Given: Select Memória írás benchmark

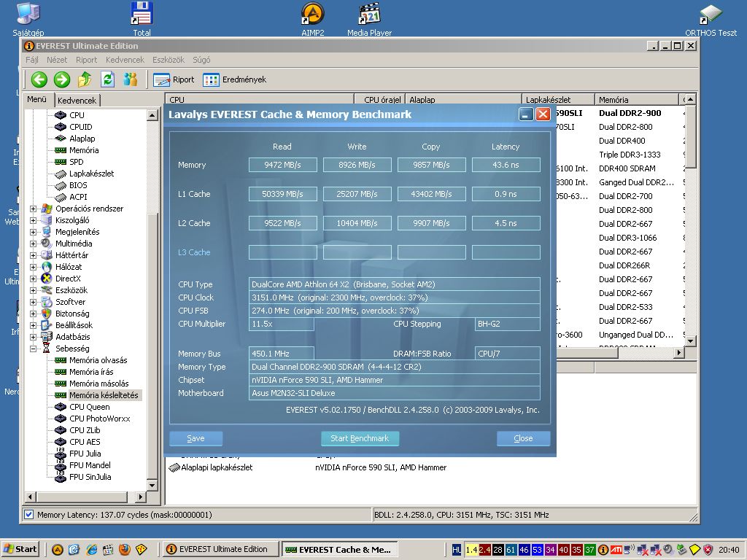Looking at the screenshot, I should 91,372.
